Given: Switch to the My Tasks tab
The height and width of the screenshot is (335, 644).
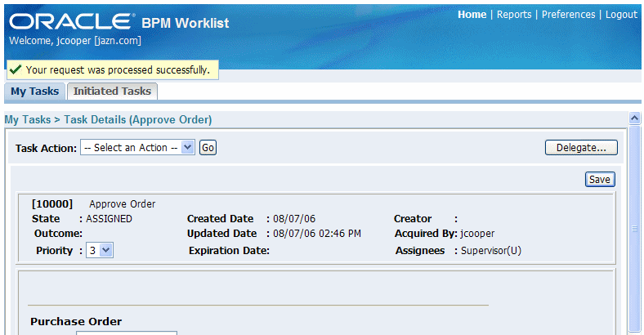Looking at the screenshot, I should 34,92.
